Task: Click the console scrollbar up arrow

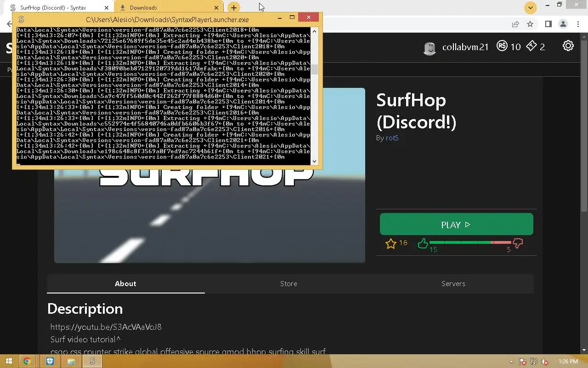Action: [x=315, y=31]
